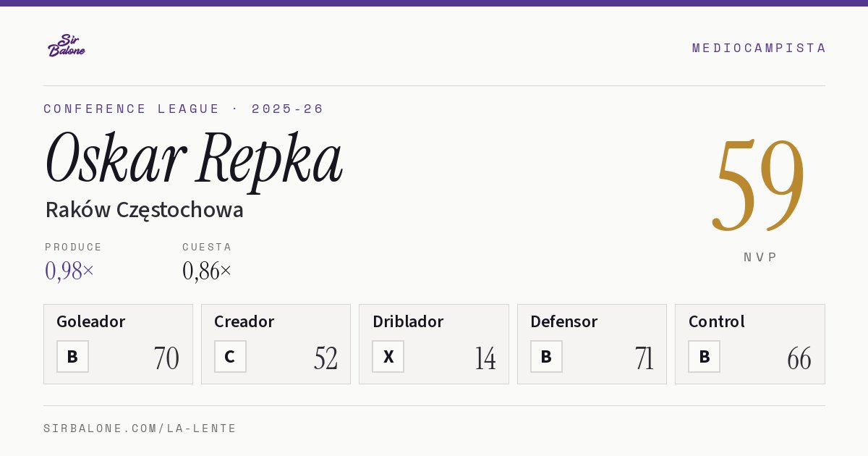Click the PRODUCE label
Viewport: 868px width, 456px height.
[74, 247]
